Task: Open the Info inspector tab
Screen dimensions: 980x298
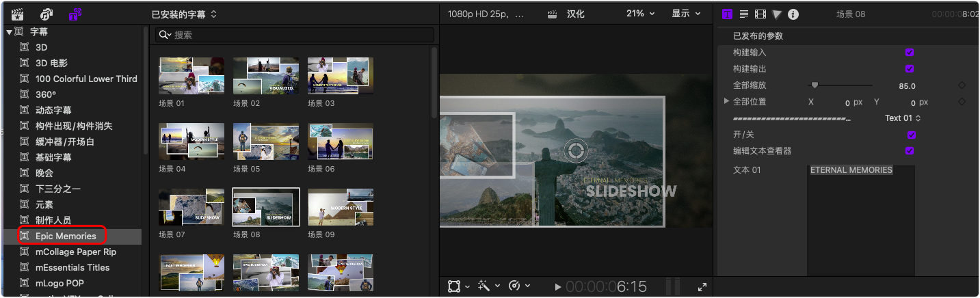Action: [x=793, y=14]
